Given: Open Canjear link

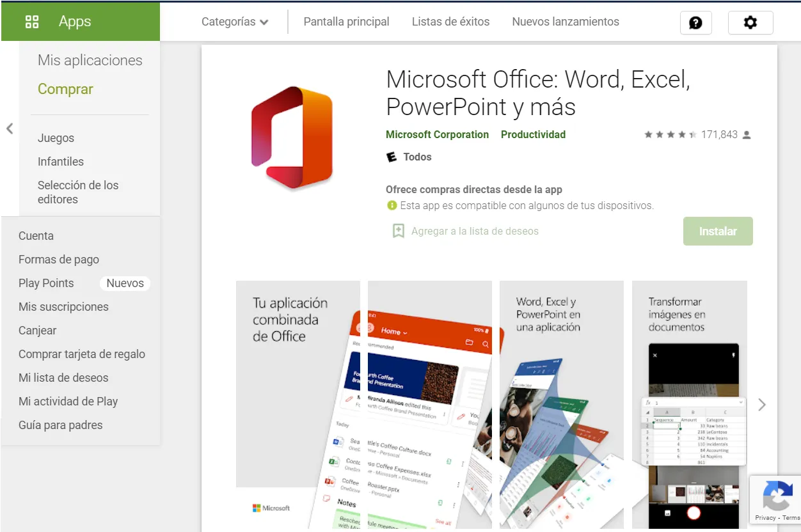Looking at the screenshot, I should click(x=37, y=331).
